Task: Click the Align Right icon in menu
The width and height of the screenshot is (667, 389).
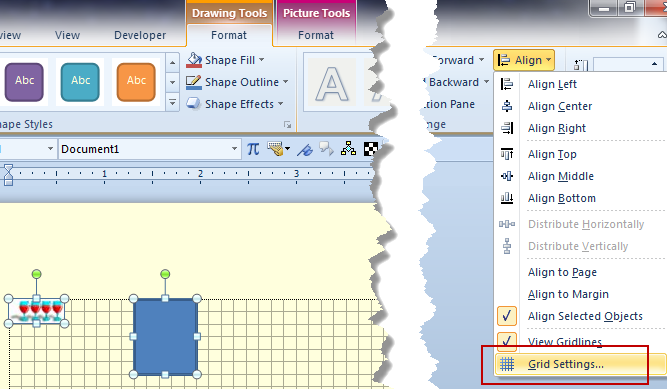Action: click(507, 128)
